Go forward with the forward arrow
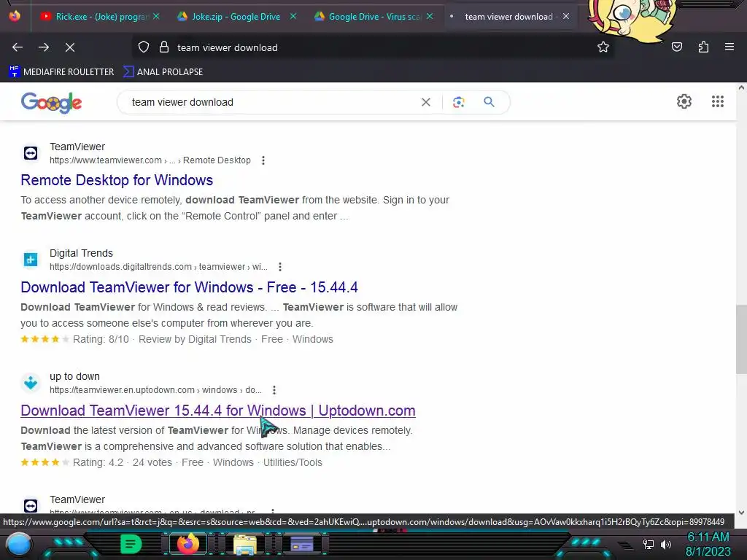The image size is (747, 560). click(44, 47)
